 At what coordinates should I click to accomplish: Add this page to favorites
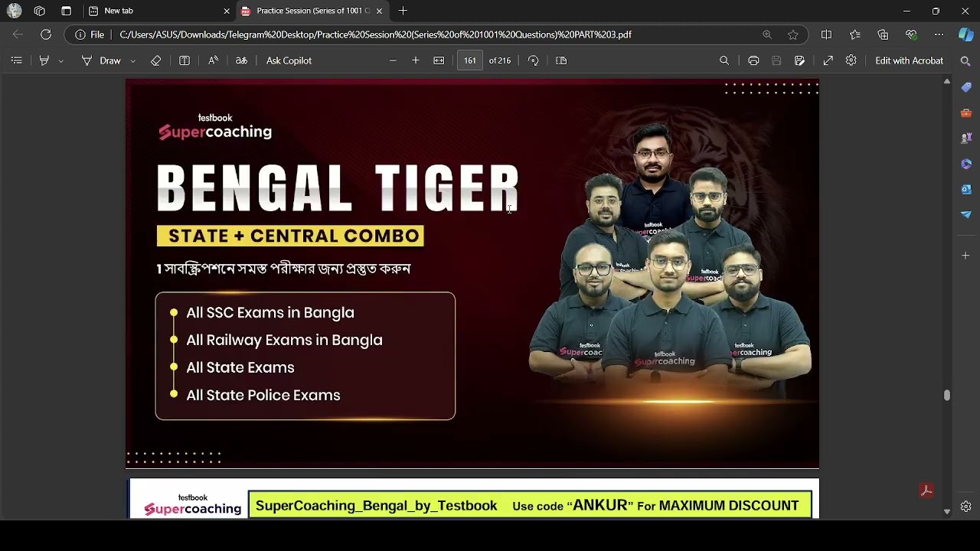(x=793, y=34)
